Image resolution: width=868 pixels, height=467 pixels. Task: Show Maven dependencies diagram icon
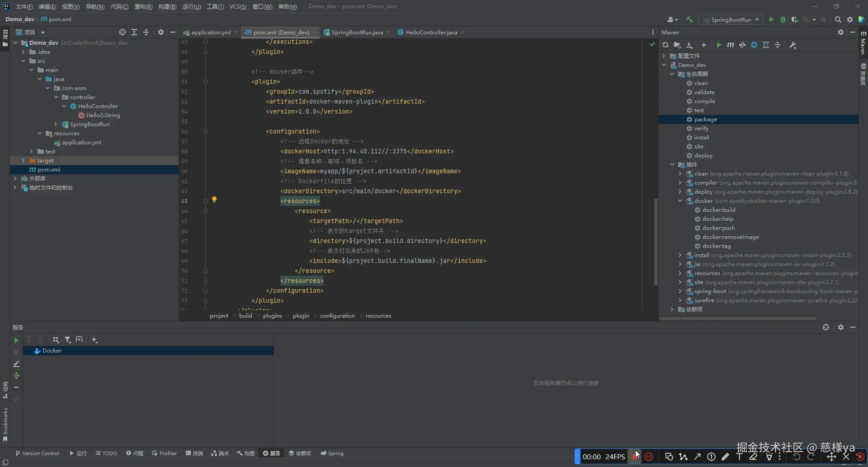point(766,45)
